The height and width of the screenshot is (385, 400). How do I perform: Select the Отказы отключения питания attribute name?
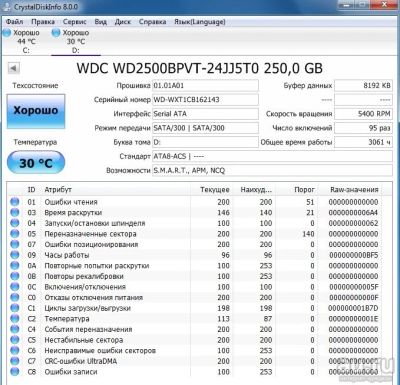pos(94,298)
